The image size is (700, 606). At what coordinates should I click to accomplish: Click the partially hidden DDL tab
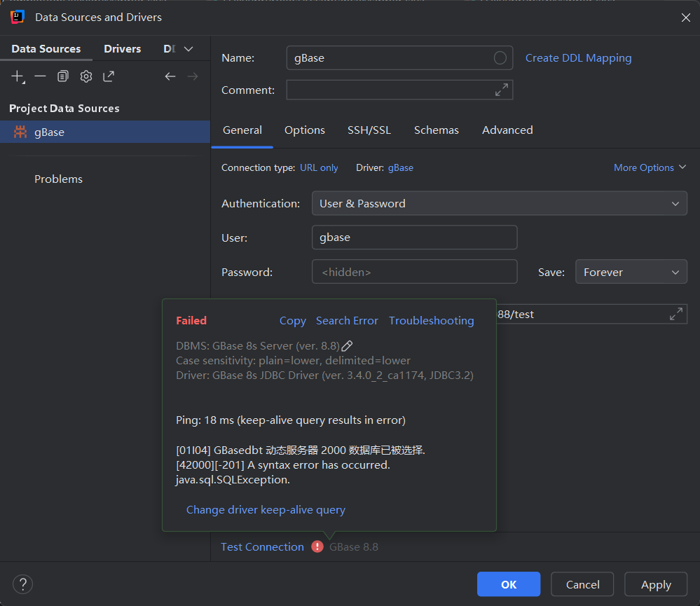pos(170,48)
